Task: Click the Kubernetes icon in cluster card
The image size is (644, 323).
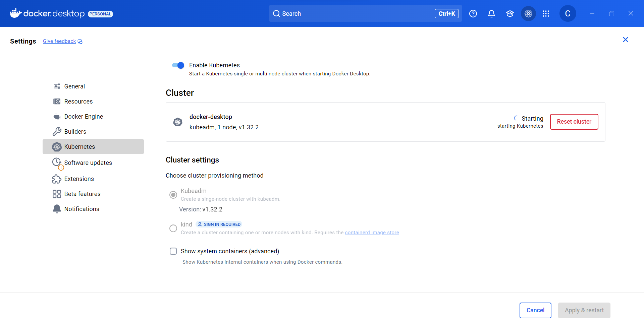Action: click(178, 122)
